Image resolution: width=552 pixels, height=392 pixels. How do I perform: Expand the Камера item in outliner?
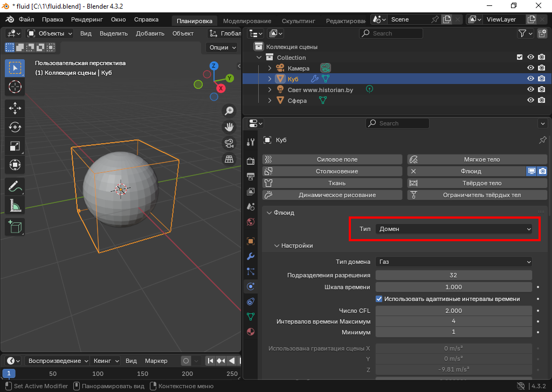click(x=270, y=68)
